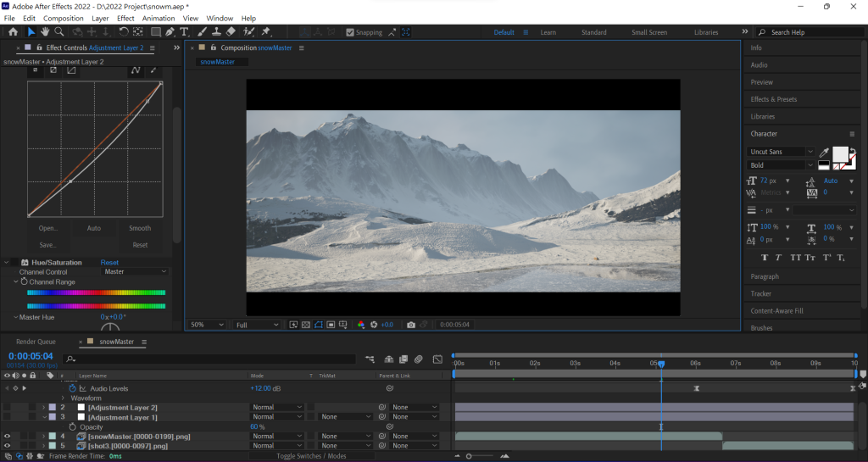The image size is (868, 462).
Task: Switch to the Render Queue tab
Action: [36, 342]
